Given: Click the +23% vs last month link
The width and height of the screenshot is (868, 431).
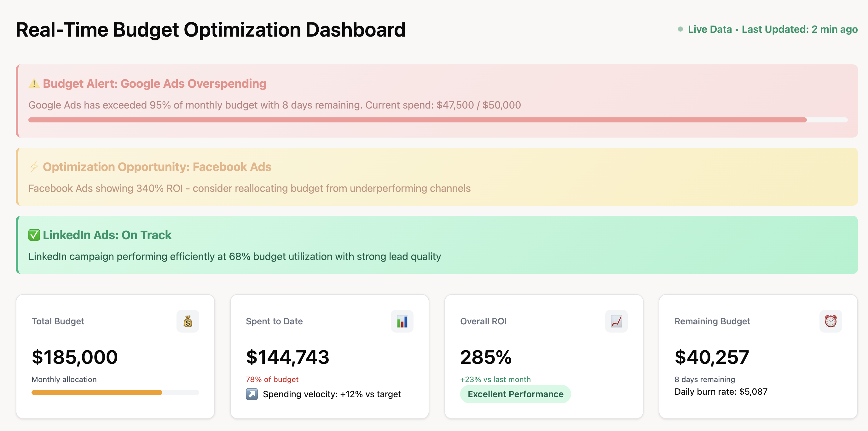Looking at the screenshot, I should pos(495,379).
